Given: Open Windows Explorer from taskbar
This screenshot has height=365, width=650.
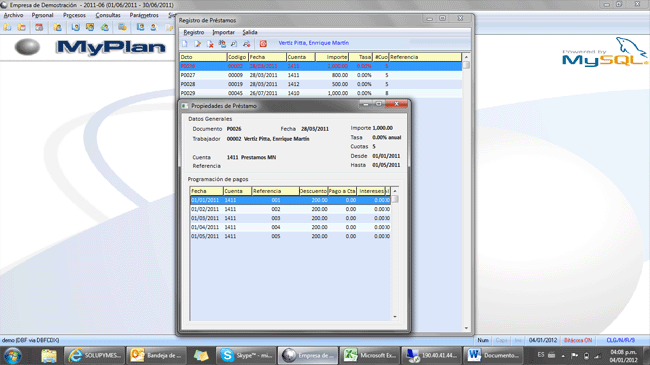Looking at the screenshot, I should (49, 356).
